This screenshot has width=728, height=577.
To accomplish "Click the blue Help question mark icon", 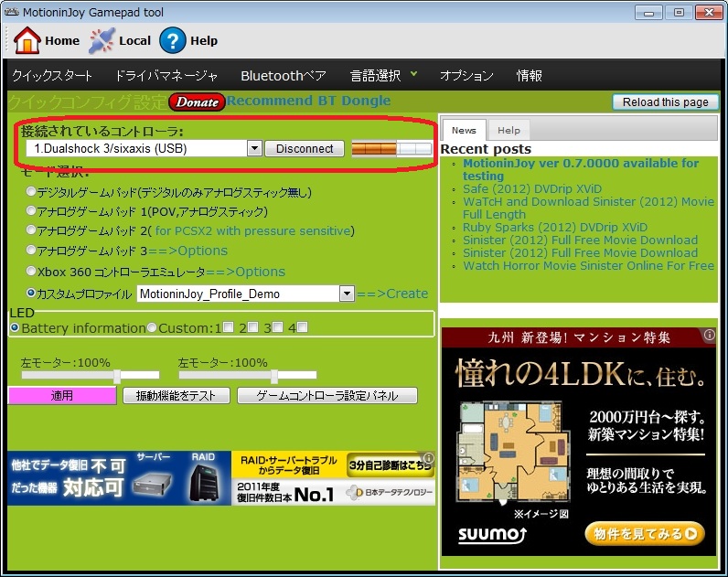I will pos(172,40).
